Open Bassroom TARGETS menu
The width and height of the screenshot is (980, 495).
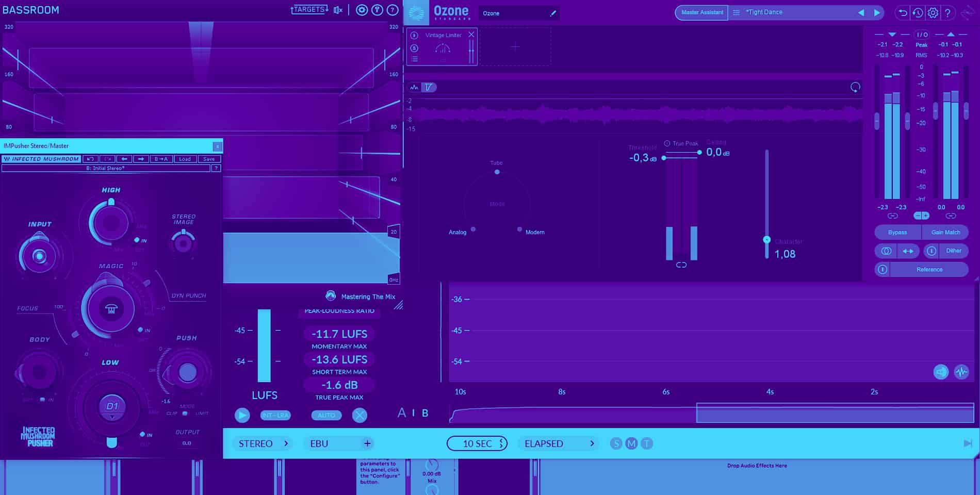pos(309,10)
